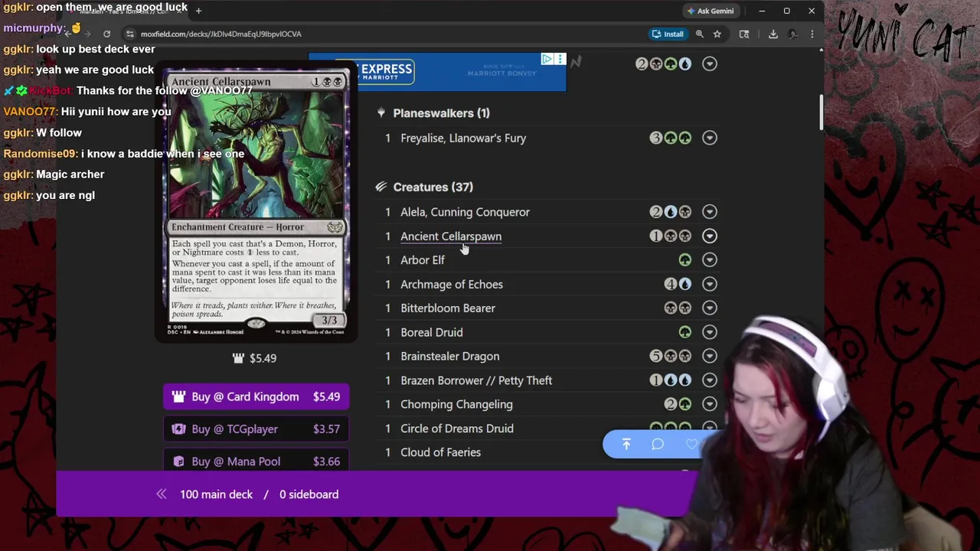The image size is (980, 551).
Task: Click the Ancient Cellarspawn card image
Action: tap(256, 203)
